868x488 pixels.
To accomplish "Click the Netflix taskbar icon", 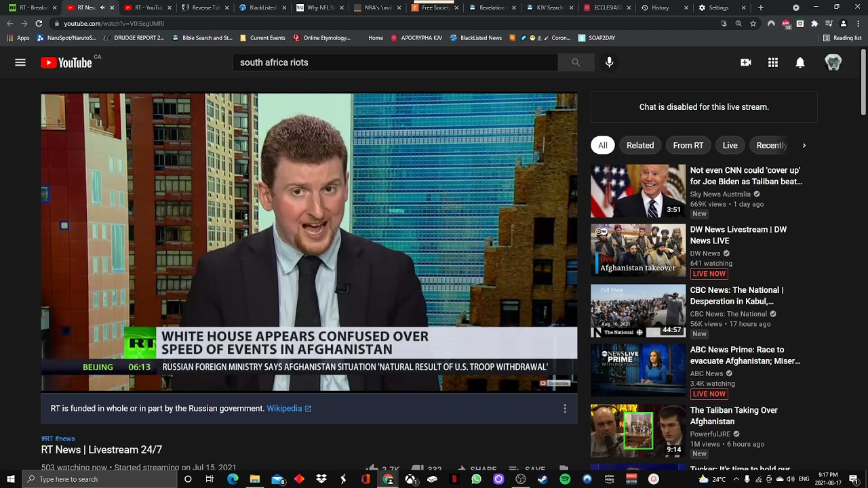I will (x=454, y=479).
